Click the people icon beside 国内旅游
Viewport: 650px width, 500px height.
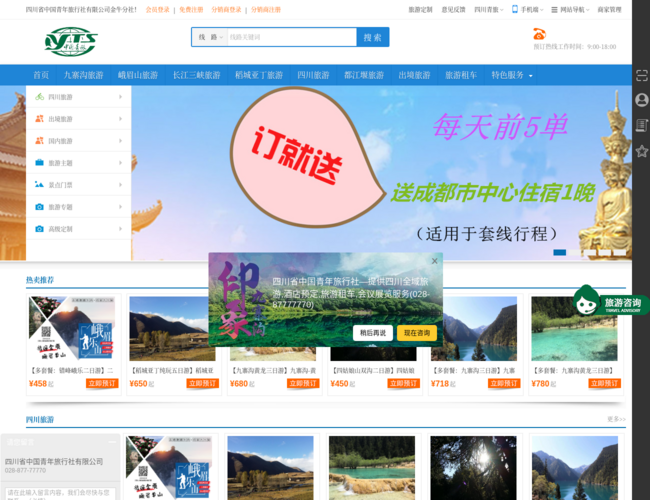pyautogui.click(x=39, y=141)
